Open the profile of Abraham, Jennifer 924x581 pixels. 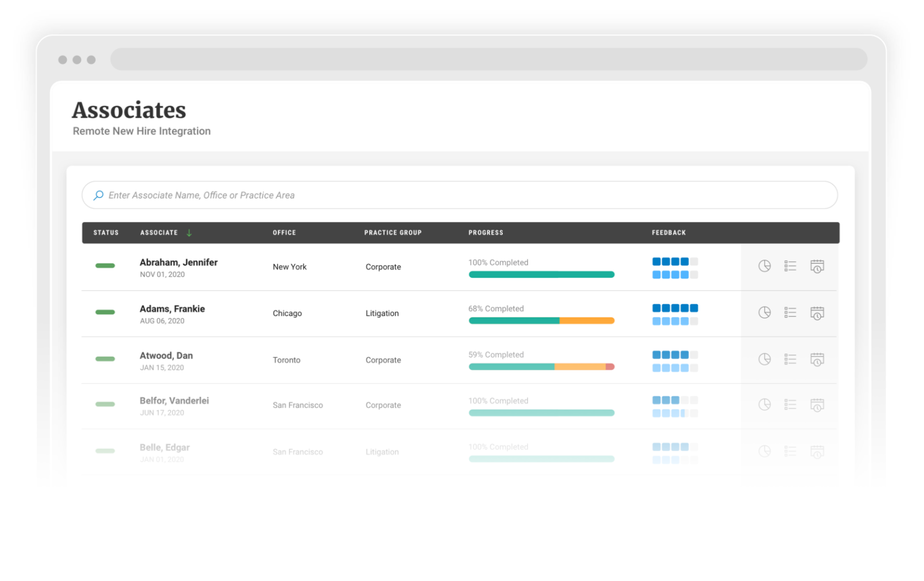coord(178,262)
